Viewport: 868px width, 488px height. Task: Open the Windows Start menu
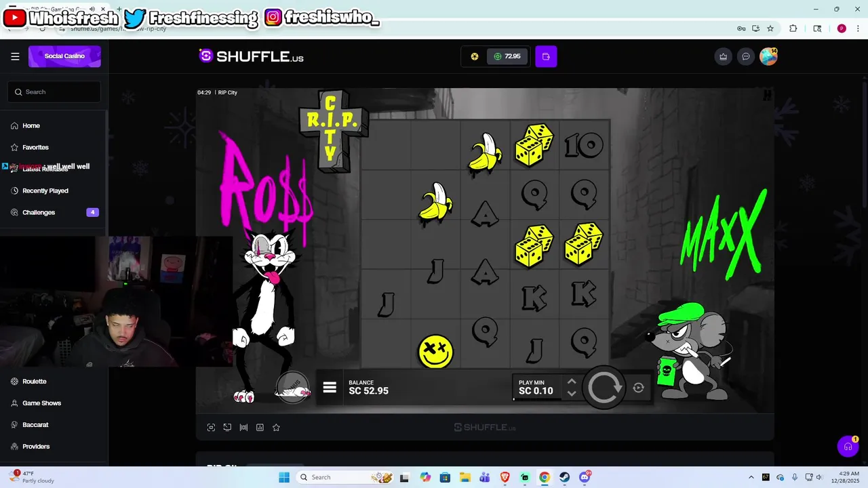coord(284,477)
